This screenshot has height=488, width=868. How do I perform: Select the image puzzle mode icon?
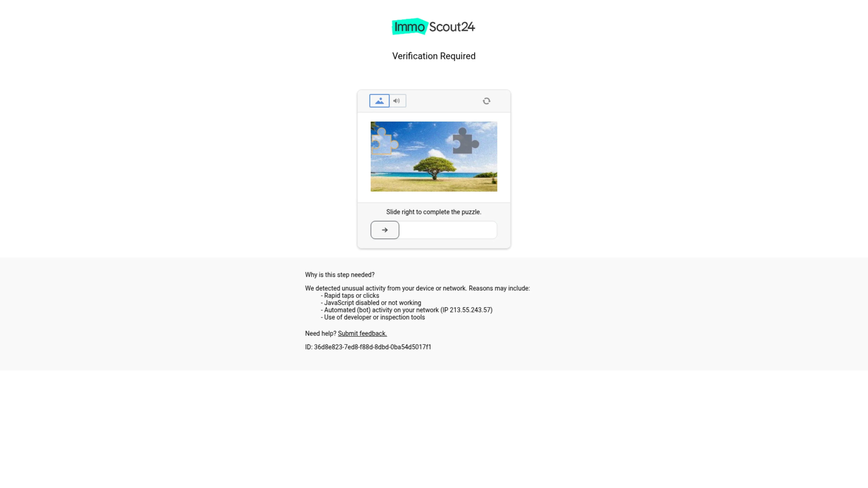[379, 101]
